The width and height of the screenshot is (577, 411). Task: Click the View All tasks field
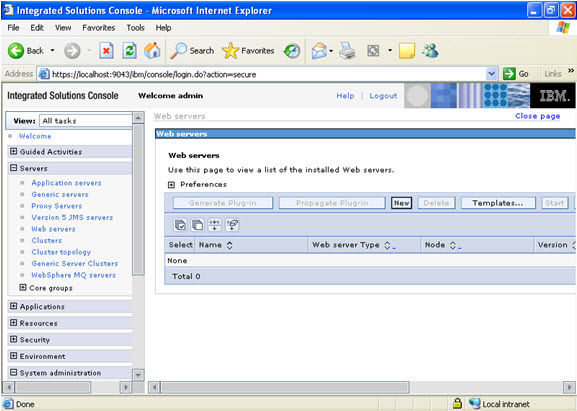tap(86, 121)
